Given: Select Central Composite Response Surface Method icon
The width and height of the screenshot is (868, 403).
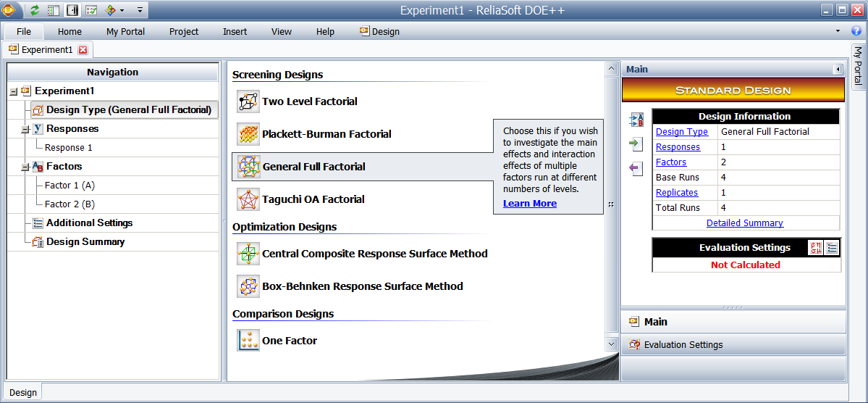Looking at the screenshot, I should (x=248, y=254).
